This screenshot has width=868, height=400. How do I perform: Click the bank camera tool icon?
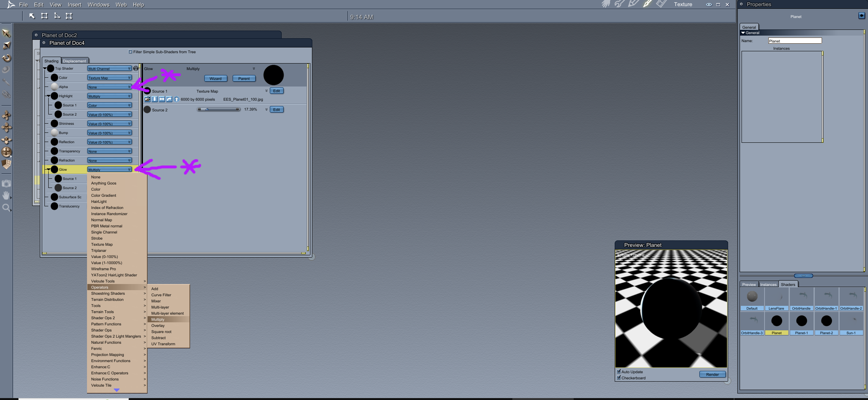7,140
